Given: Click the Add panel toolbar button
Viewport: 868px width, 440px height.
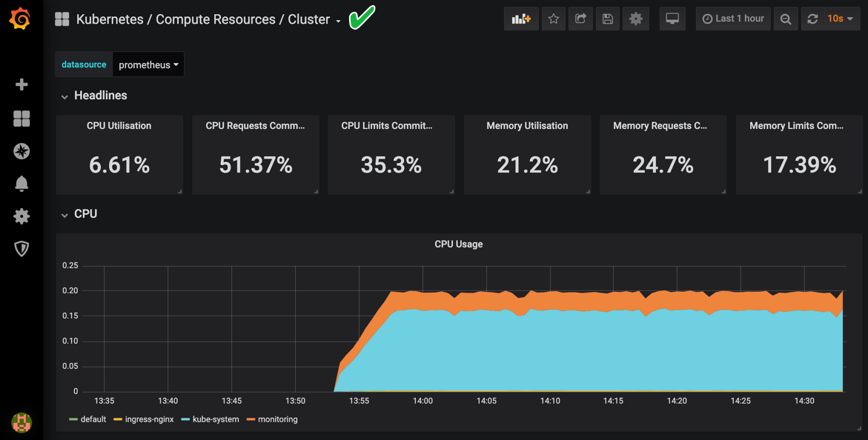Looking at the screenshot, I should coord(521,19).
